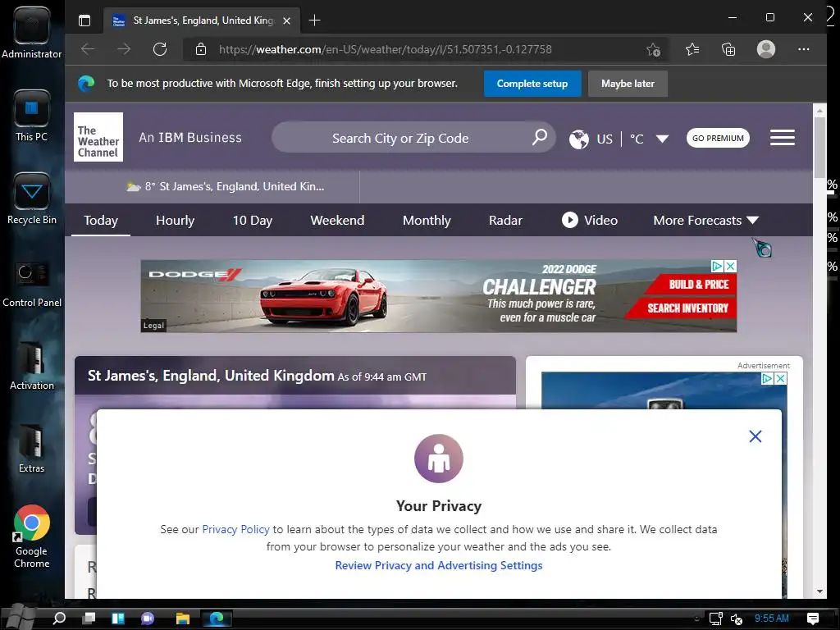Open Review Privacy and Advertising Settings
Viewport: 840px width, 630px height.
pos(439,565)
